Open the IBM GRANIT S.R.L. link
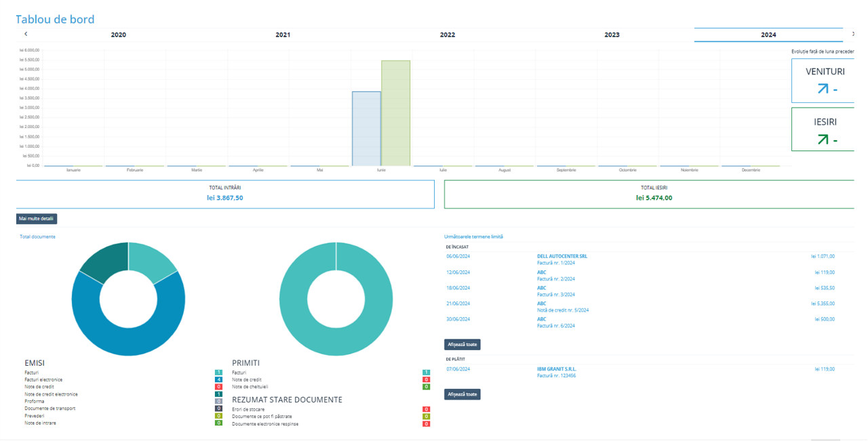868x441 pixels. pos(558,369)
